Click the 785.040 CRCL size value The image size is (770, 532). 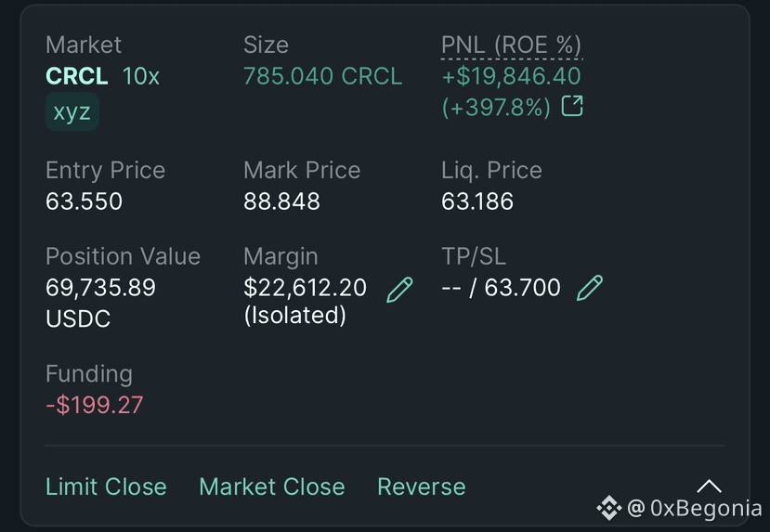pyautogui.click(x=322, y=76)
